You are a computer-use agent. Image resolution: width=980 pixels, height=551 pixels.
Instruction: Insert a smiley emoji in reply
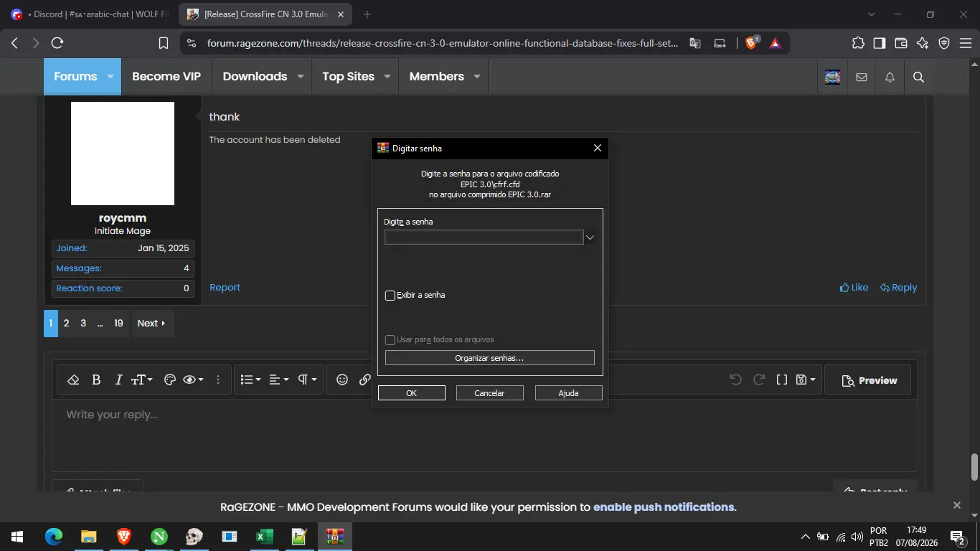point(342,380)
